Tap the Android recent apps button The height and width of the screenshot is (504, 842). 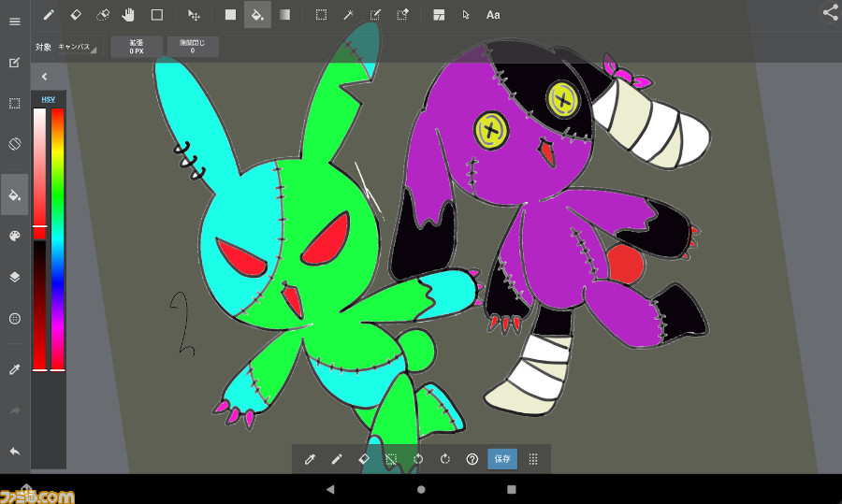[511, 489]
